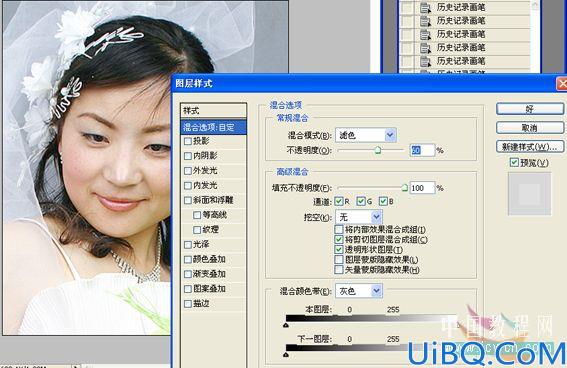Click the style preview thumbnail below 预览
Image resolution: width=567 pixels, height=368 pixels.
click(x=530, y=194)
